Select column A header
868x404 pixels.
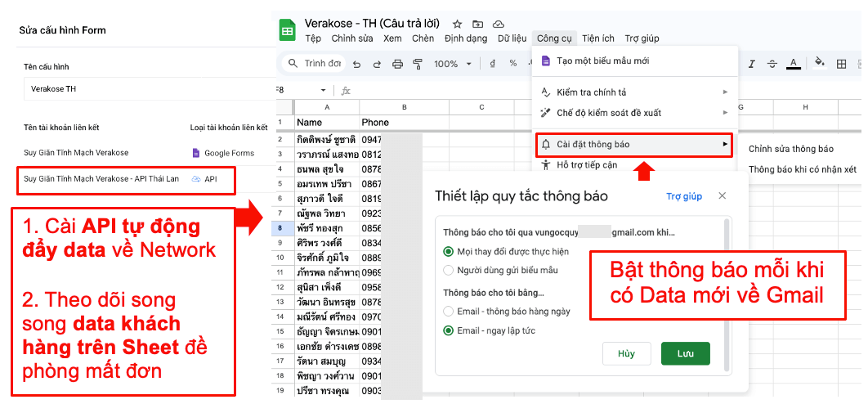pyautogui.click(x=327, y=107)
